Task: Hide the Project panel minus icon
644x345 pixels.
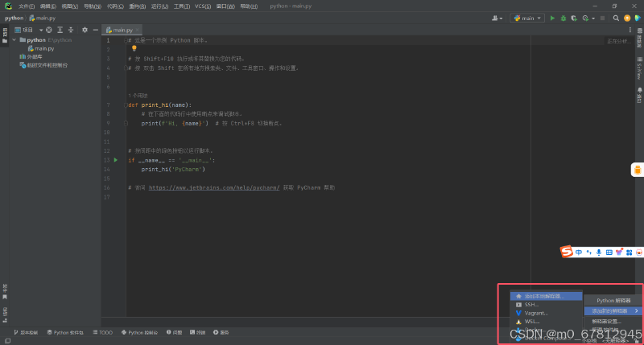Action: click(x=95, y=30)
